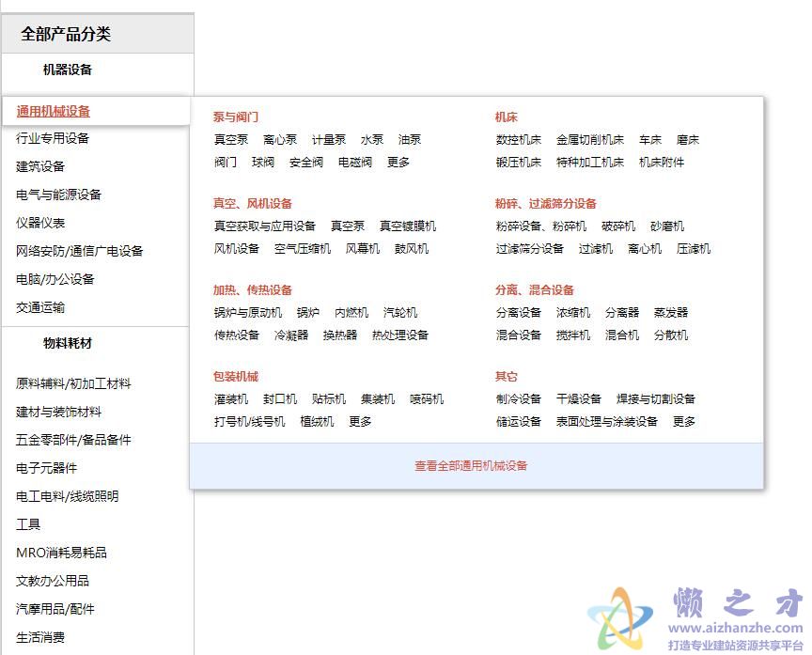Select 通用机械设备 in the sidebar

[x=54, y=111]
